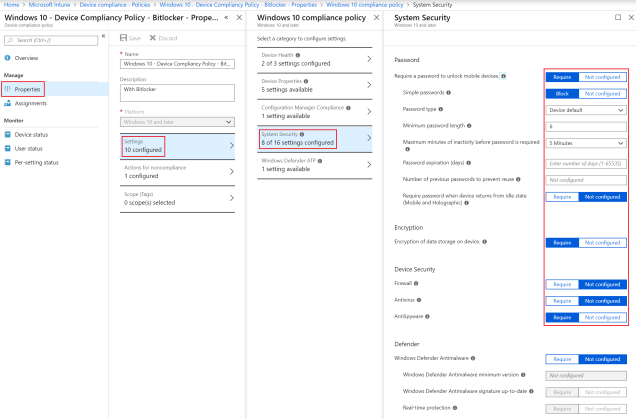This screenshot has height=419, width=636.
Task: Click the Password expiration days input field
Action: click(586, 162)
